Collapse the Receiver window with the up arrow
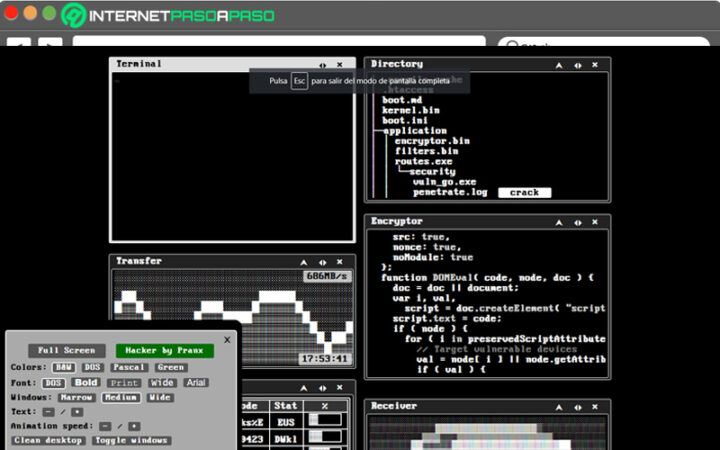The width and height of the screenshot is (720, 450). [x=560, y=406]
